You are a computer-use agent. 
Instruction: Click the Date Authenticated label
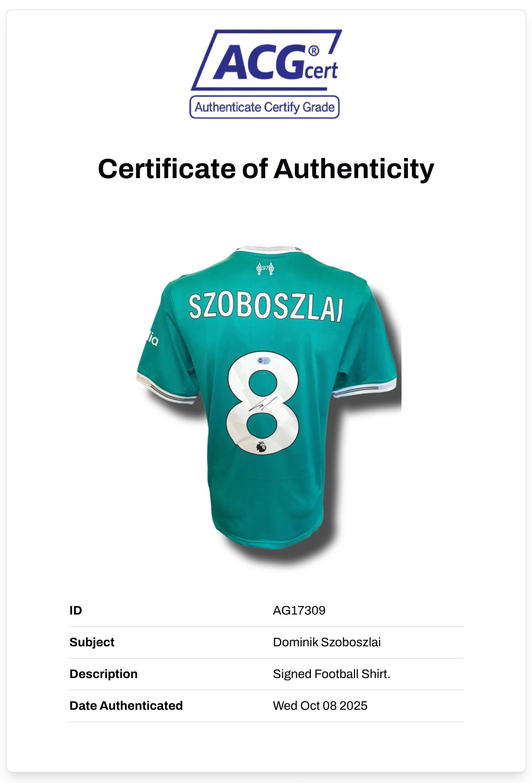(x=126, y=706)
